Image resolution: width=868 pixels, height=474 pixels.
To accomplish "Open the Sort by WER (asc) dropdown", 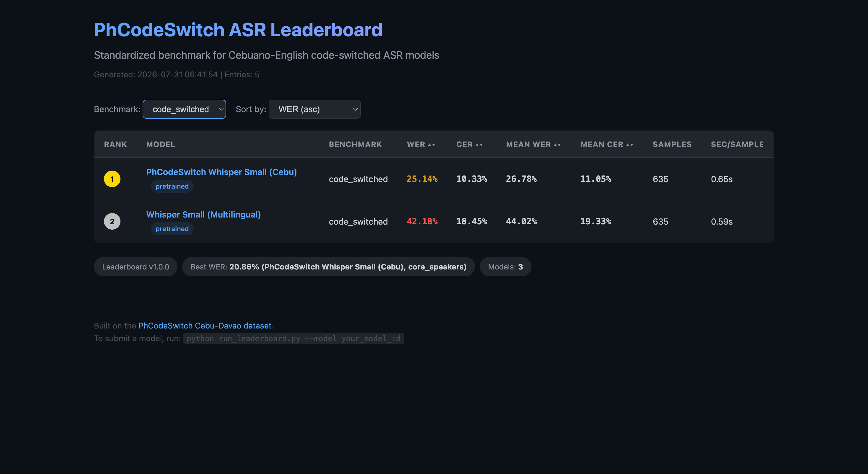I will coord(314,109).
